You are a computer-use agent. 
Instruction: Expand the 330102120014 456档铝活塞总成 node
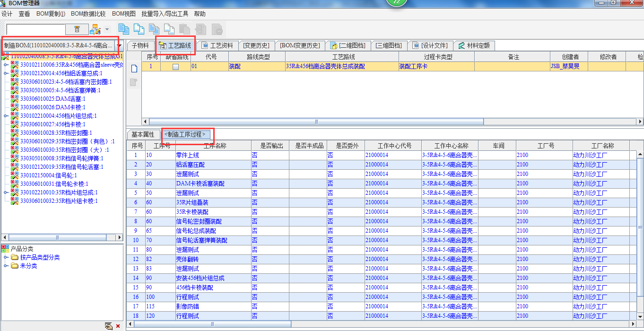6,73
